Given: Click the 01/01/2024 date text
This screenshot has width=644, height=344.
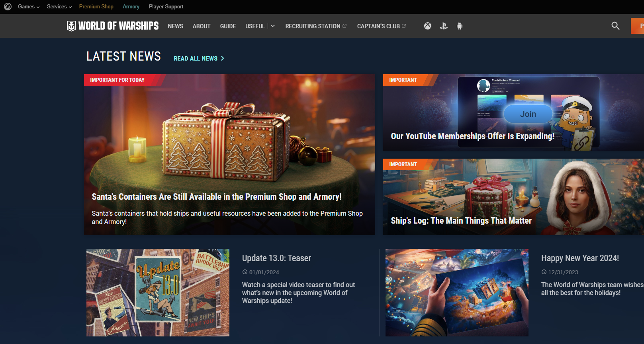Looking at the screenshot, I should click(264, 272).
